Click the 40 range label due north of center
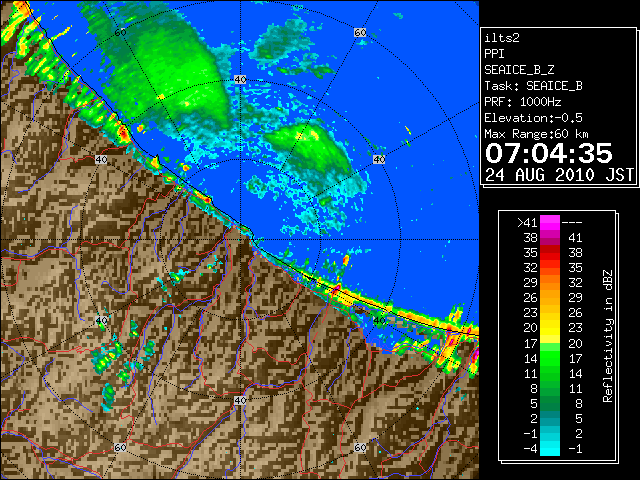This screenshot has height=480, width=640. [240, 80]
